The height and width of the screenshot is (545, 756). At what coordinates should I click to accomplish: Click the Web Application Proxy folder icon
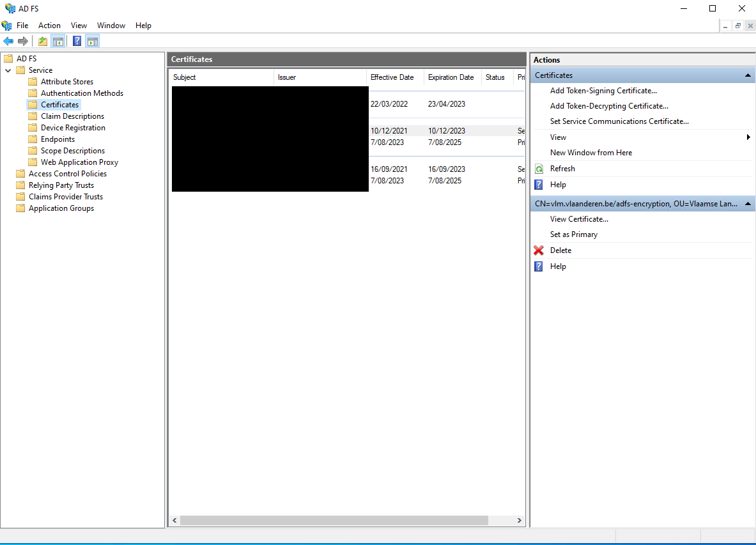[x=33, y=162]
